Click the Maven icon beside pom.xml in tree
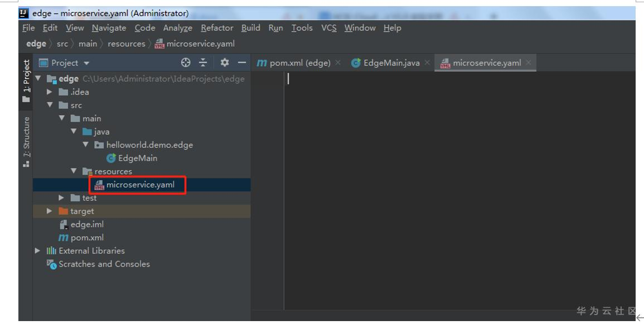The width and height of the screenshot is (644, 325). pos(63,237)
